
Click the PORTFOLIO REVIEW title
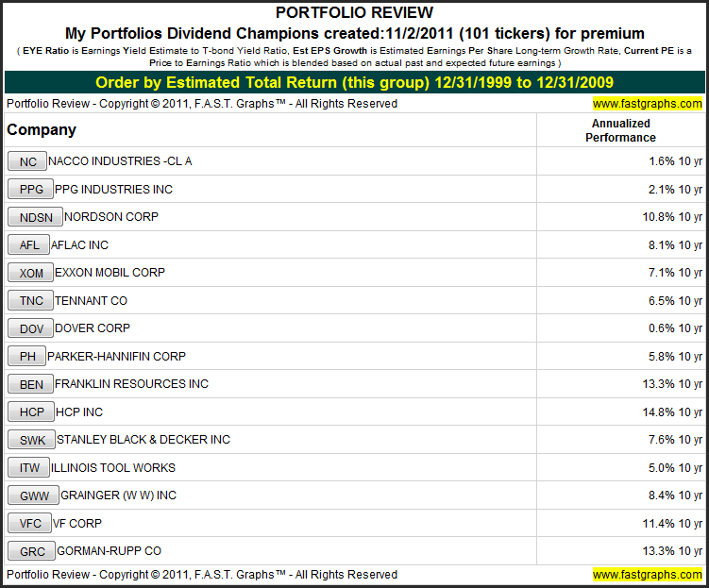tap(355, 12)
